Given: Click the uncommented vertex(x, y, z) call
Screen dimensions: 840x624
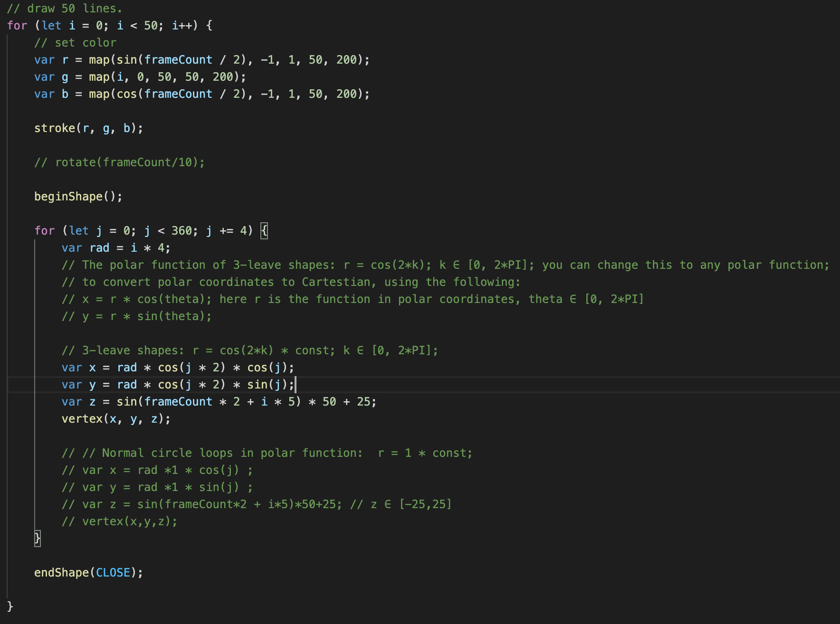Looking at the screenshot, I should coord(116,419).
